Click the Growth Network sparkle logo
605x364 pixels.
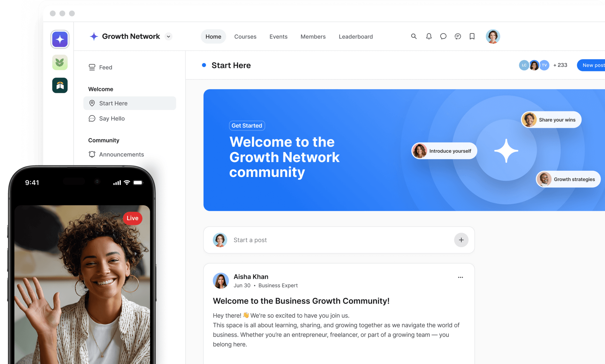[x=94, y=37]
